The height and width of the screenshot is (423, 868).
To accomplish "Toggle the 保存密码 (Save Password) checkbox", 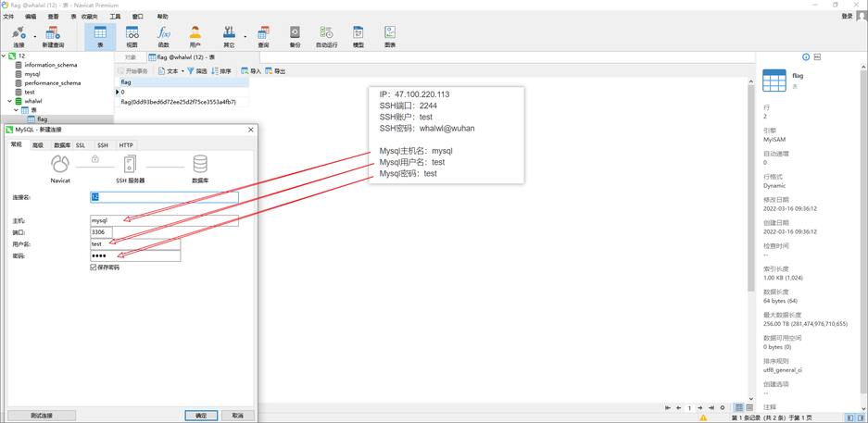I will pos(94,267).
